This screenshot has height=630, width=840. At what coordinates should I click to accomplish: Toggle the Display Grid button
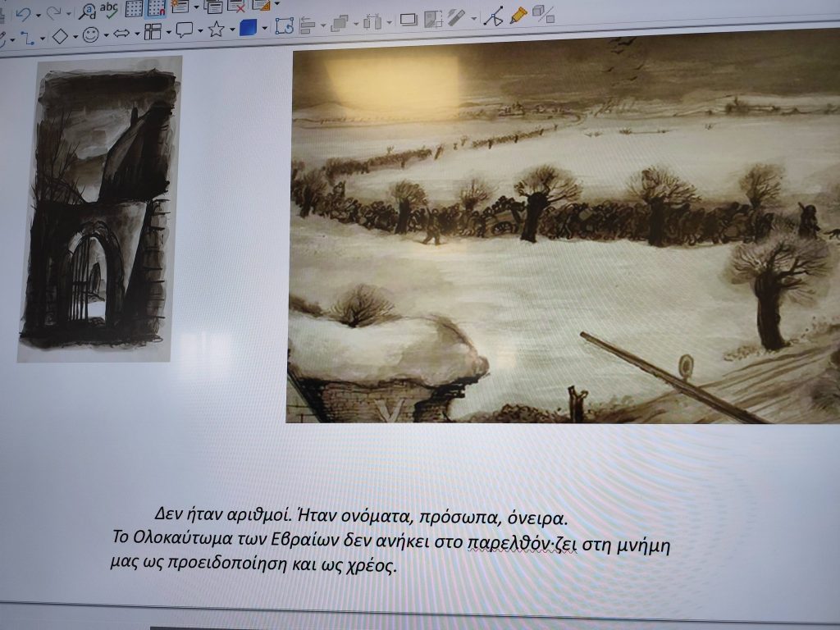click(x=134, y=9)
